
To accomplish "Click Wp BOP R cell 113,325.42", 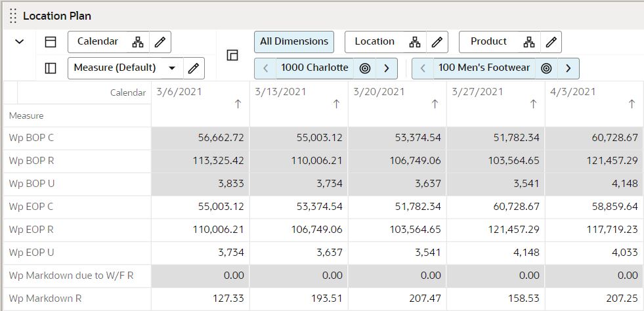I will pos(200,161).
